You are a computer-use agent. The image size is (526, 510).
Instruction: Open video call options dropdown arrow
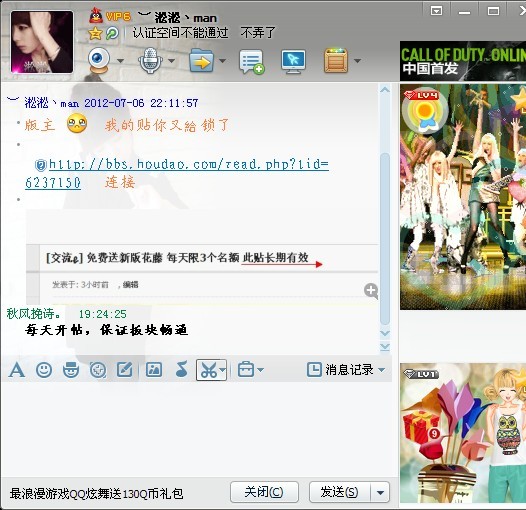pos(120,61)
